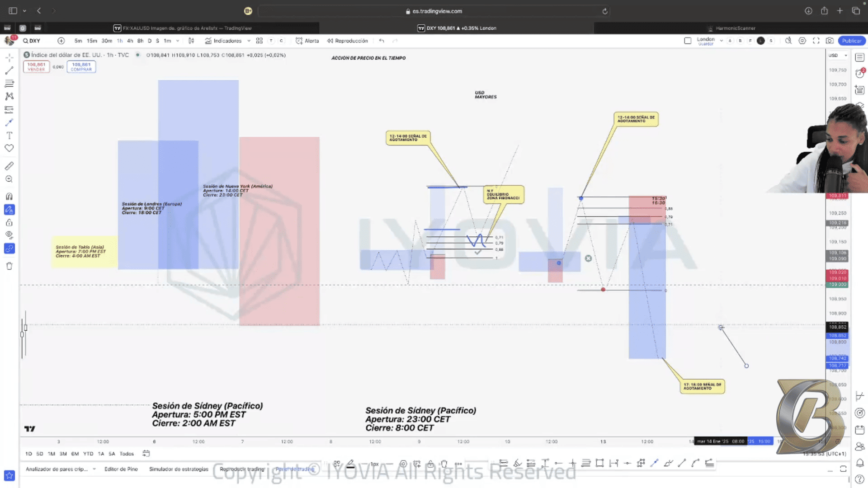Open chart settings hexagon icon
The image size is (868, 488).
(802, 41)
